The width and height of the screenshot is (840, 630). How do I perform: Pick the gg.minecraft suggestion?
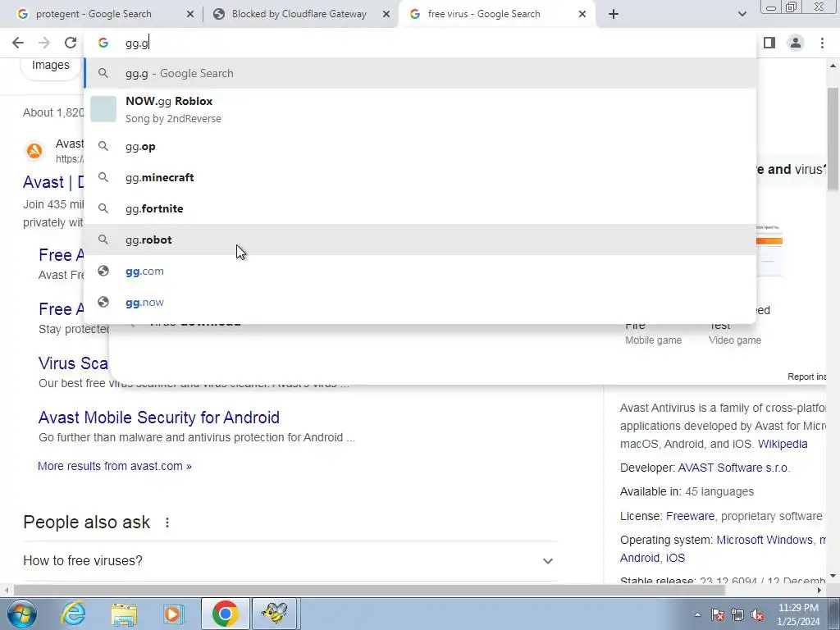tap(420, 177)
